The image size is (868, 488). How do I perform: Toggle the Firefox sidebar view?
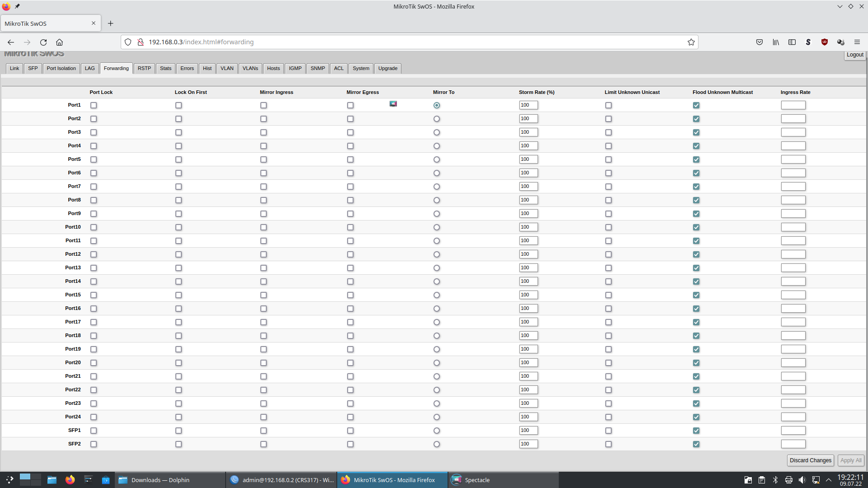792,42
